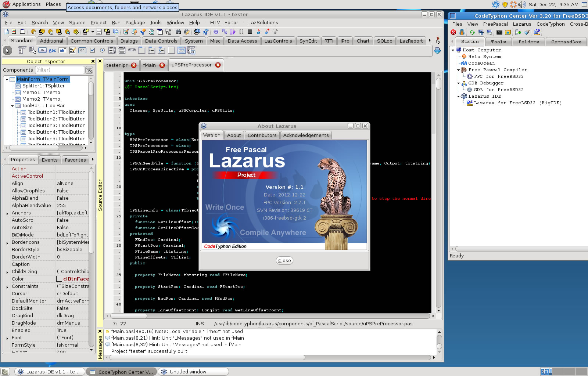This screenshot has width=588, height=376.
Task: Expand the Font property
Action: coord(7,338)
